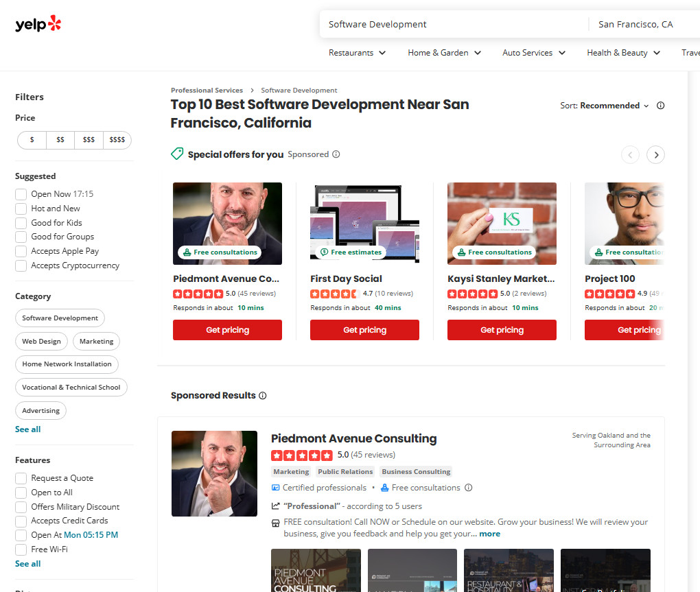Click the previous arrow of the offers carousel
The image size is (700, 592).
pos(630,155)
